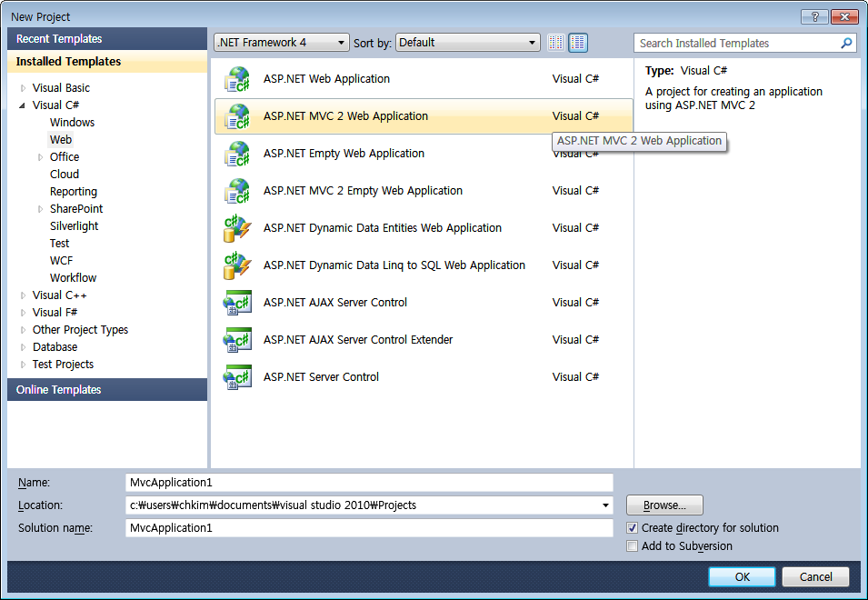Select ASP.NET Server Control template name
This screenshot has width=868, height=600.
pyautogui.click(x=321, y=377)
